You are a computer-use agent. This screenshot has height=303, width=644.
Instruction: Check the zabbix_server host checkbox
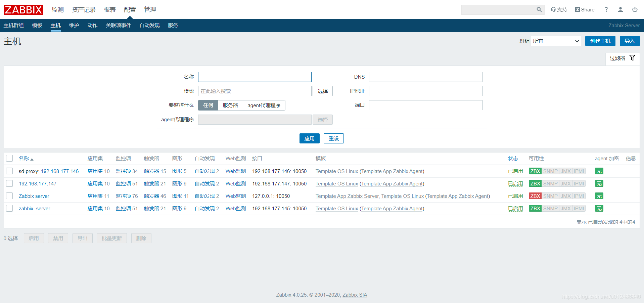[x=9, y=208]
